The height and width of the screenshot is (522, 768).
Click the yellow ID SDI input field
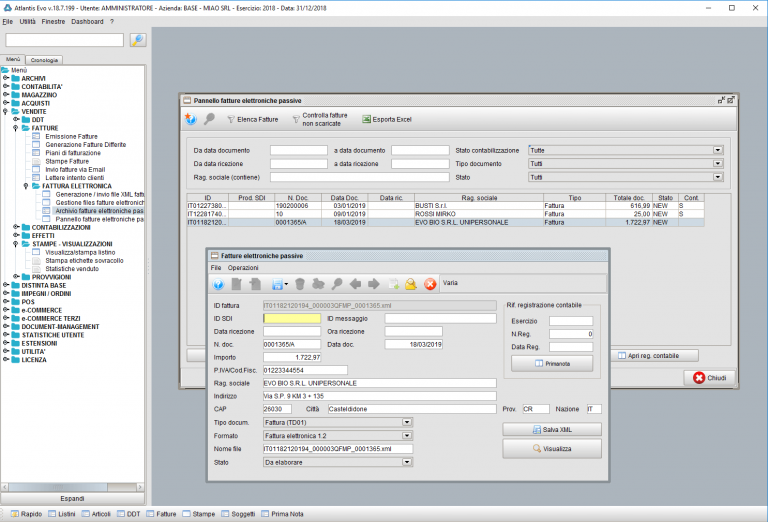[x=292, y=318]
